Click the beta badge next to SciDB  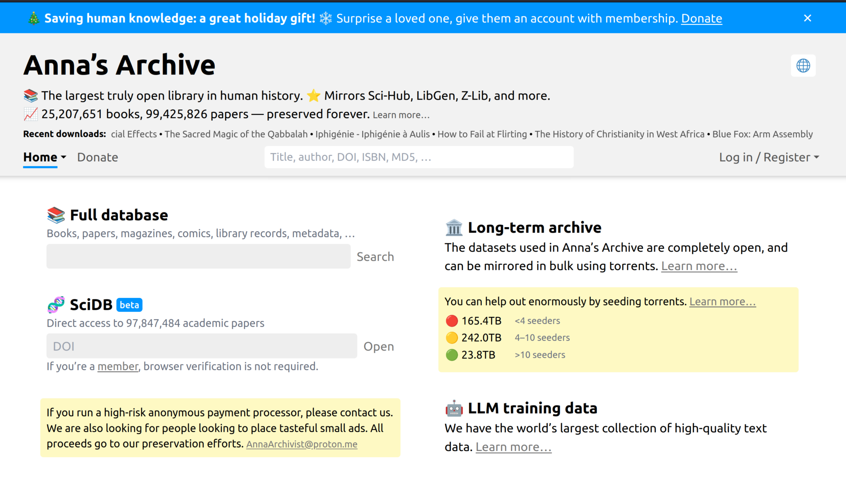point(129,304)
